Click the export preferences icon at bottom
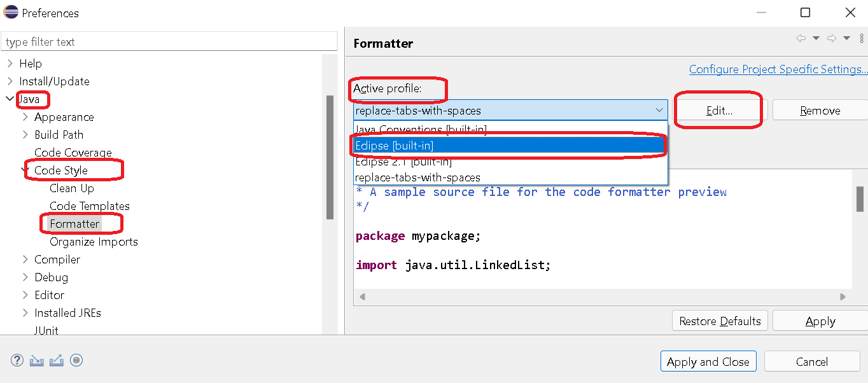Screen dimensions: 868x383 (57, 360)
